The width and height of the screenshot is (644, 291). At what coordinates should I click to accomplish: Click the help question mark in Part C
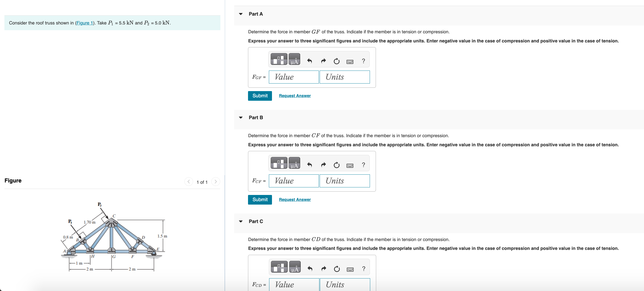pos(364,269)
